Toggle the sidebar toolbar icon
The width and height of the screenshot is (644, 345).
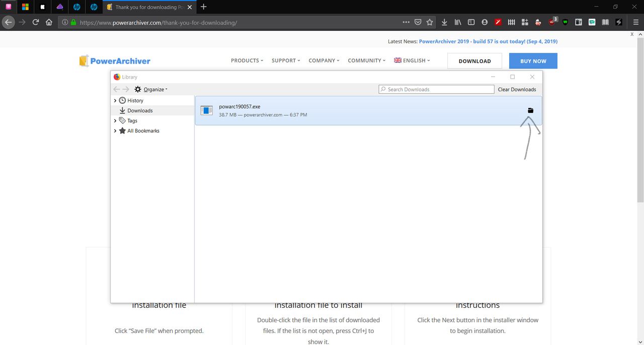[x=471, y=22]
